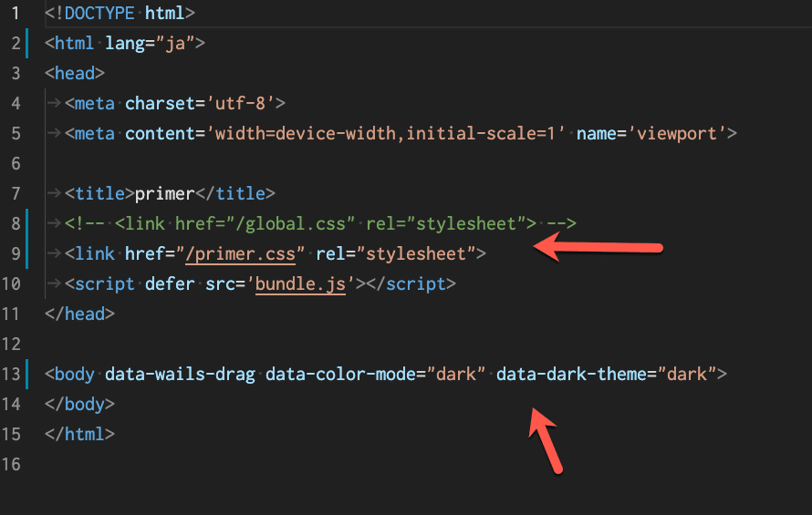The height and width of the screenshot is (515, 812).
Task: Click the 'utf-8' charset value
Action: (x=241, y=104)
